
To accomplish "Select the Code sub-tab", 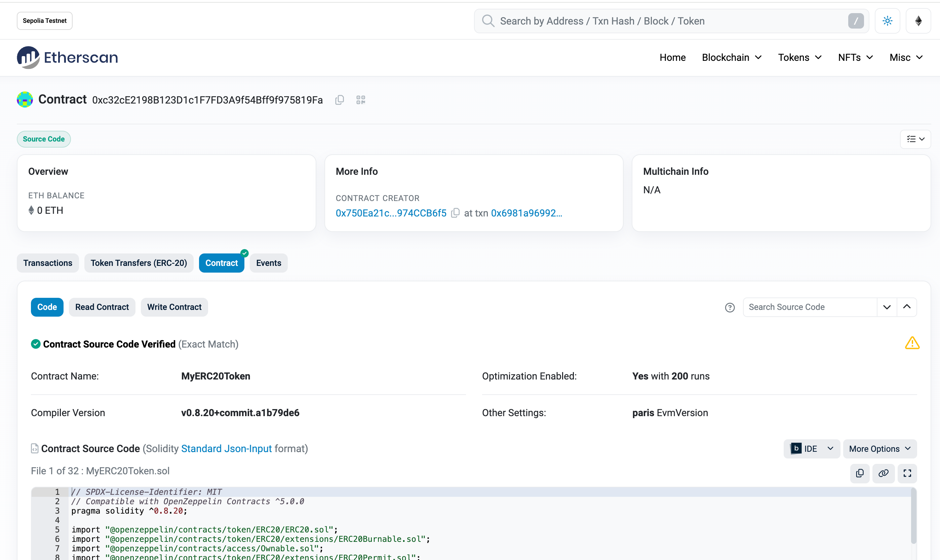I will (x=47, y=307).
